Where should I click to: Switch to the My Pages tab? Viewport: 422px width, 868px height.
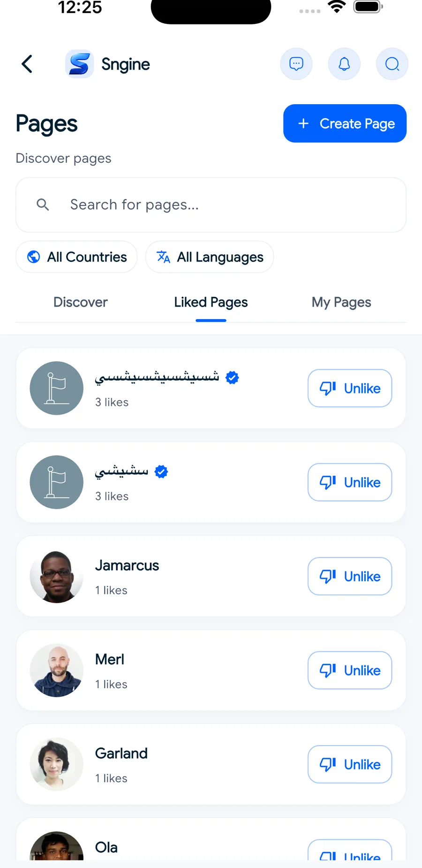pos(341,302)
